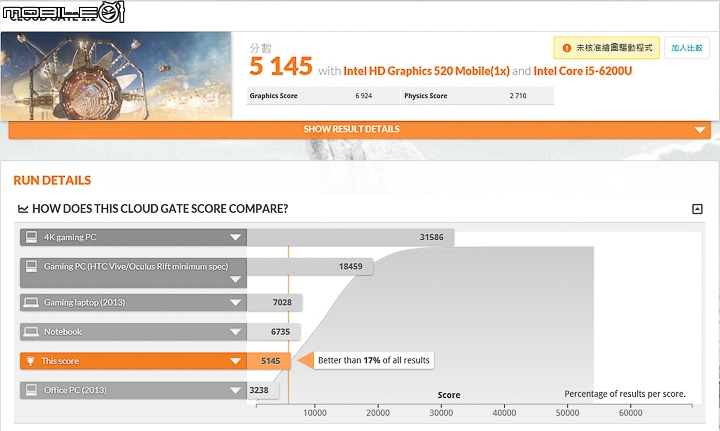Screen dimensions: 720x431
Task: Click the 30000 axis tick label
Action: (x=441, y=413)
